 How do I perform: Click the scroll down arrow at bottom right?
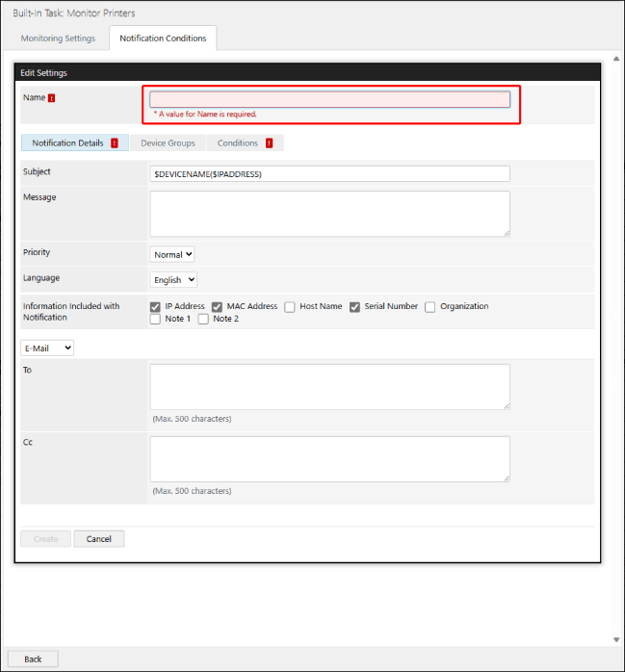[616, 639]
